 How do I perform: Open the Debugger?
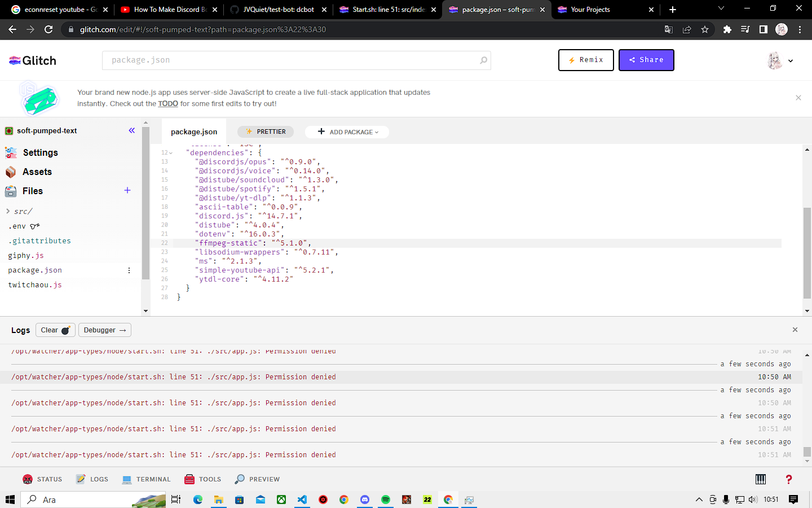pos(105,330)
